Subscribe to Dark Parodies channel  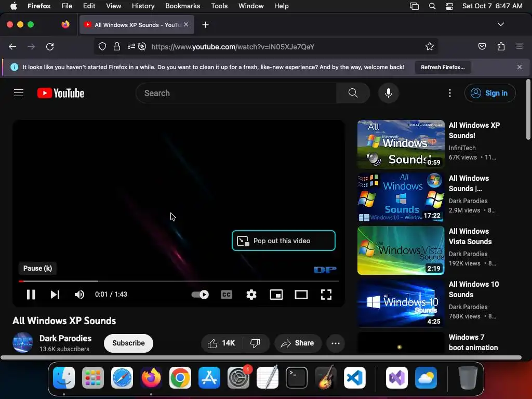(x=129, y=343)
